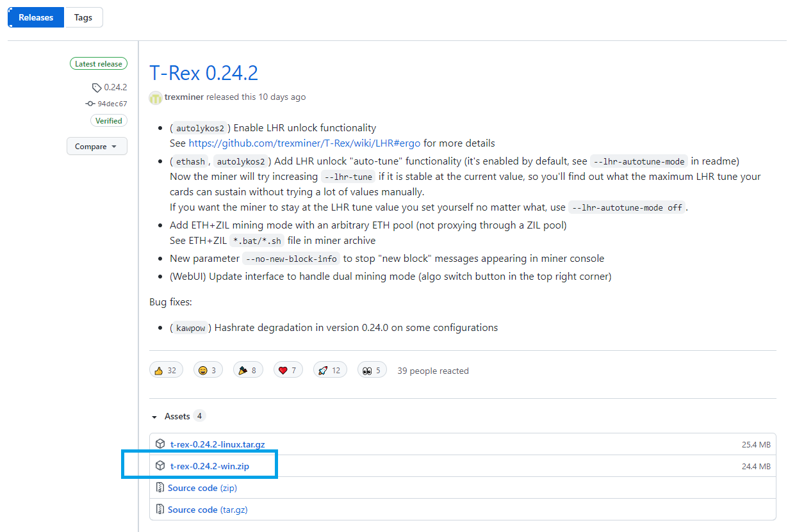
Task: Click the kawpow code label
Action: point(191,328)
